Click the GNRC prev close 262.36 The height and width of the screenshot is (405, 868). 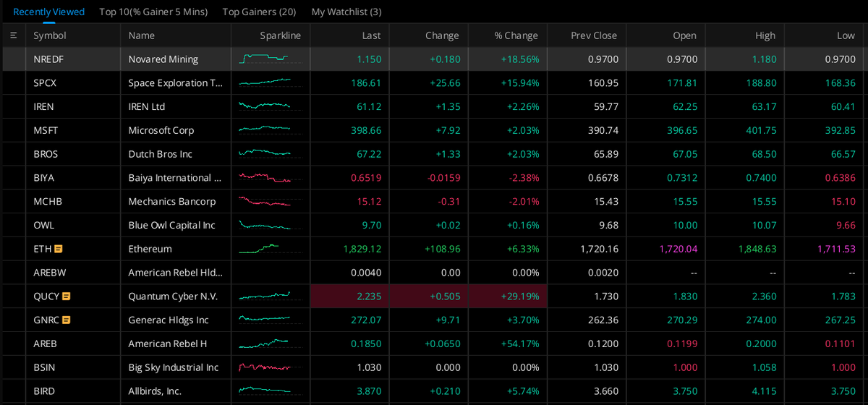(603, 320)
